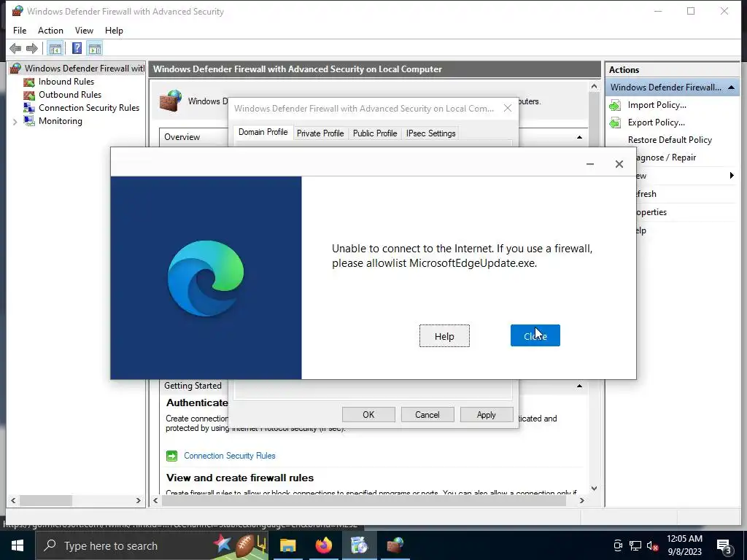Click the X on the Edge installer dialog
This screenshot has height=560, width=747.
(x=619, y=164)
